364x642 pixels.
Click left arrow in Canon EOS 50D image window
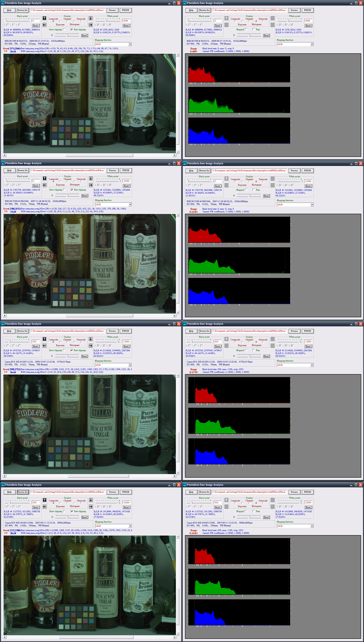[x=44, y=346]
